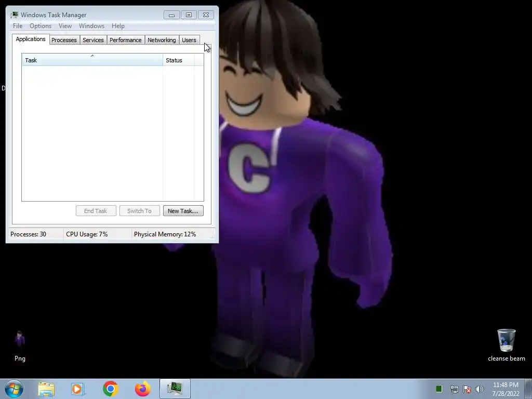Launch Firefox from taskbar
Screen dimensions: 532x399
click(143, 389)
